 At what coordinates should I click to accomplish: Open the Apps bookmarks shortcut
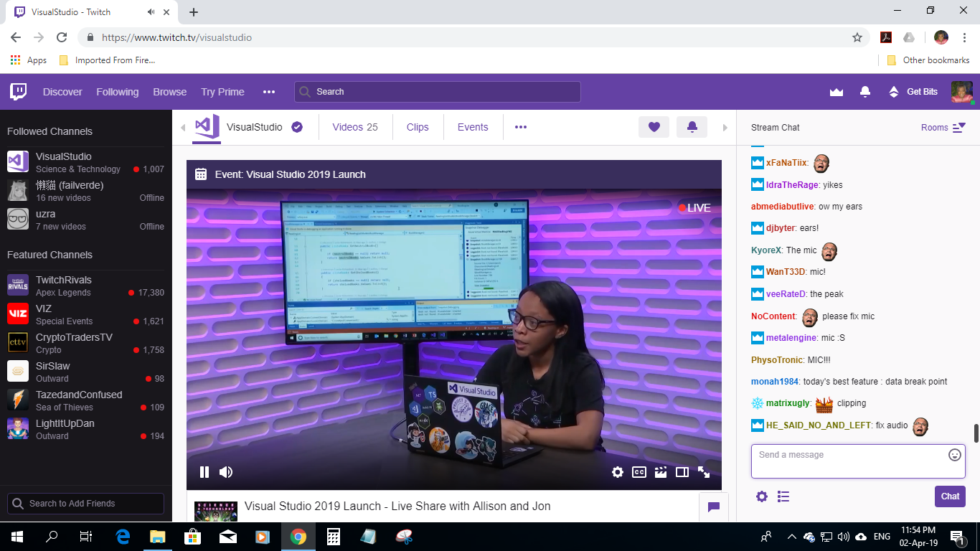pyautogui.click(x=29, y=60)
